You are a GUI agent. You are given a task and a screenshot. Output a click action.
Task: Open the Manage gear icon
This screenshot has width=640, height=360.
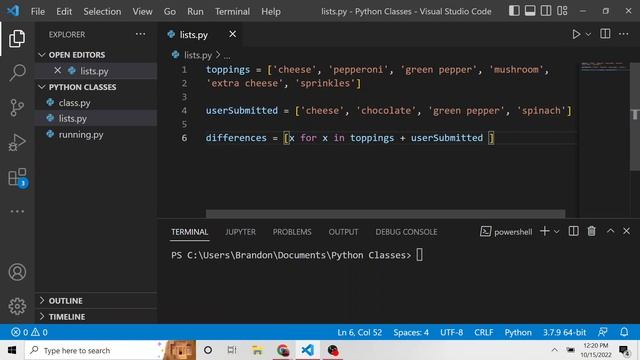coord(17,306)
